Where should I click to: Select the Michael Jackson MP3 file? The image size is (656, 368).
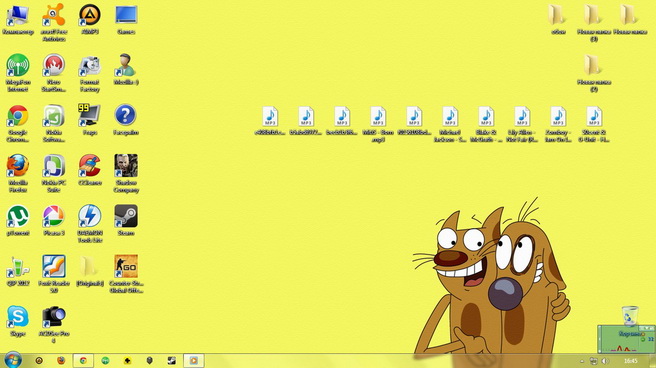(x=450, y=124)
